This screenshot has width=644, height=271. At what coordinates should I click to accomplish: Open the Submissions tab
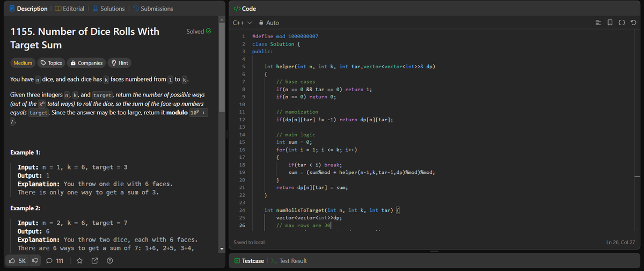[152, 9]
